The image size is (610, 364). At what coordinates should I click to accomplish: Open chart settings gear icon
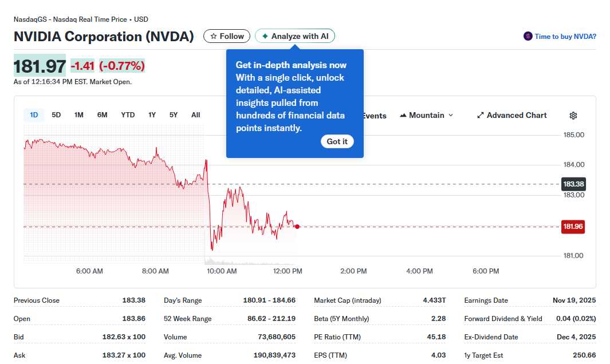tap(573, 116)
